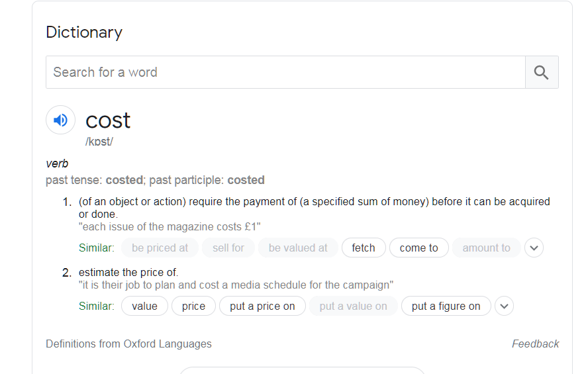Play the pronunciation audio for cost
Viewport: 588px width, 374px height.
pyautogui.click(x=60, y=120)
